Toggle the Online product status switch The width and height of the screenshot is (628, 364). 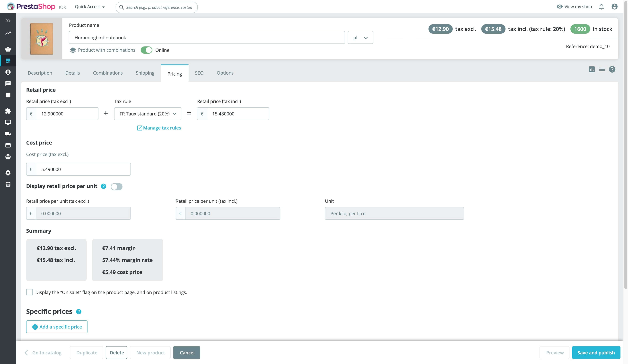[146, 50]
